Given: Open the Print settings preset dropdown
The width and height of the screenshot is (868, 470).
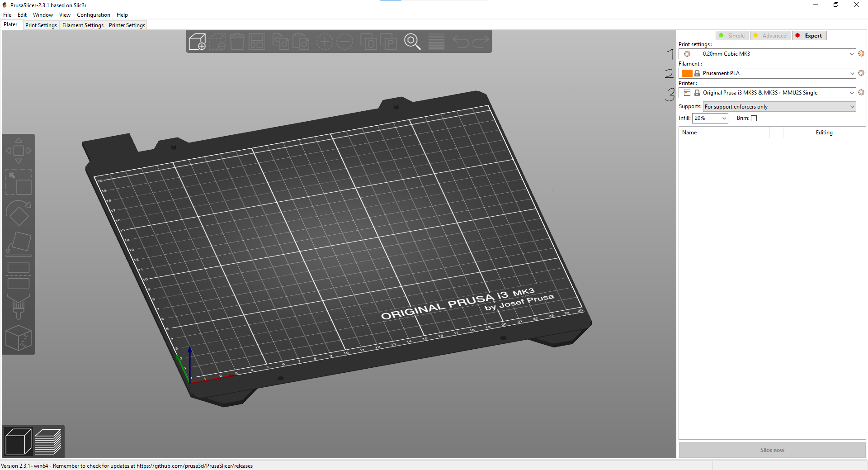Looking at the screenshot, I should (x=767, y=54).
